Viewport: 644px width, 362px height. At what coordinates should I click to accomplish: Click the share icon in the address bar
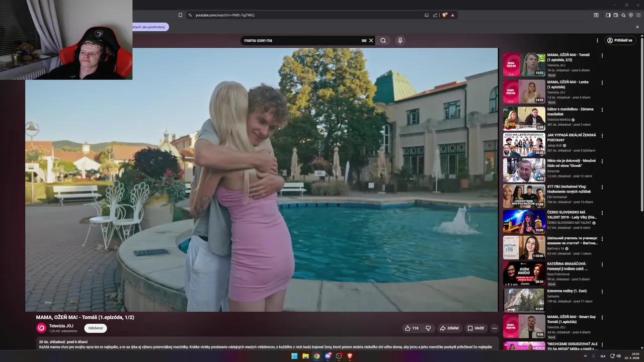pos(435,15)
